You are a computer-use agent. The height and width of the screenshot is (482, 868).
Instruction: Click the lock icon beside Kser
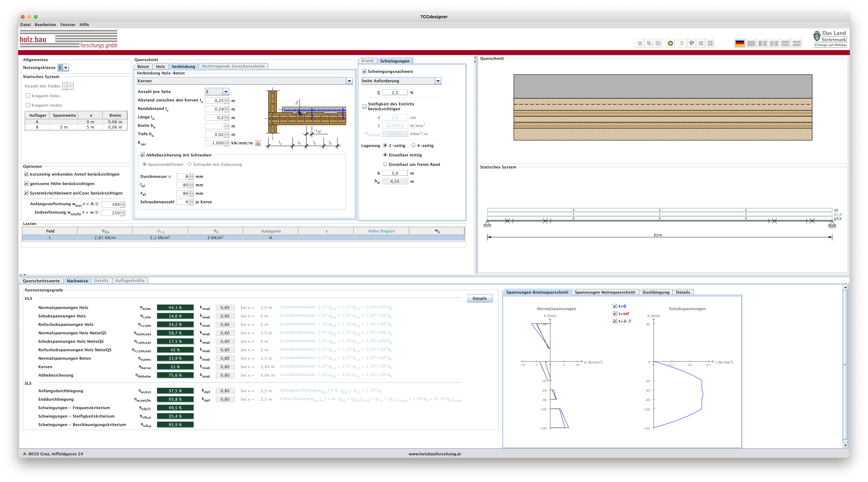pyautogui.click(x=258, y=143)
